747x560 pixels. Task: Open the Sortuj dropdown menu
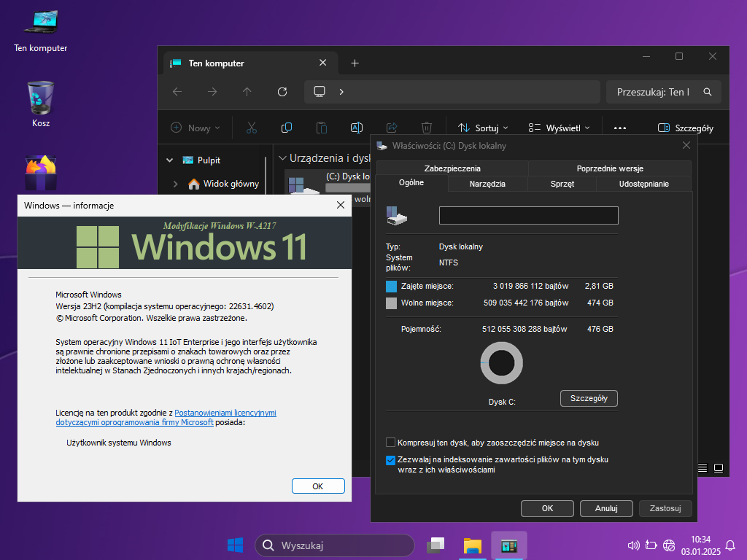click(x=483, y=128)
